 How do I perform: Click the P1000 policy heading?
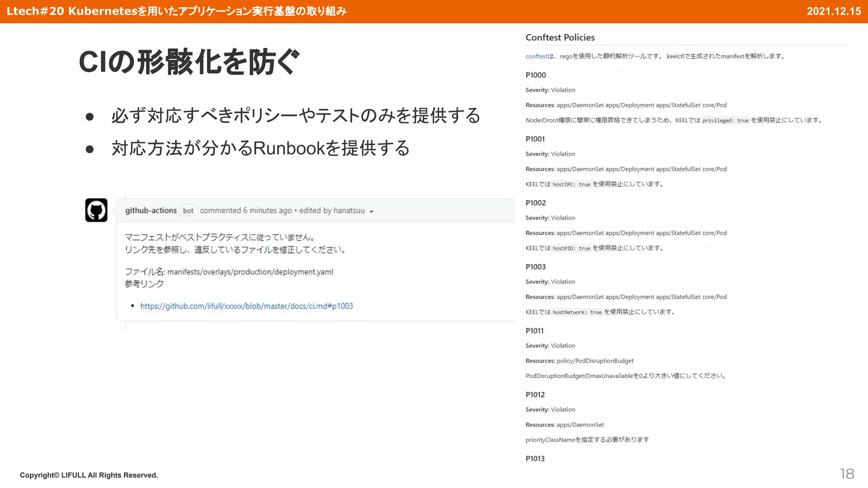pyautogui.click(x=536, y=75)
